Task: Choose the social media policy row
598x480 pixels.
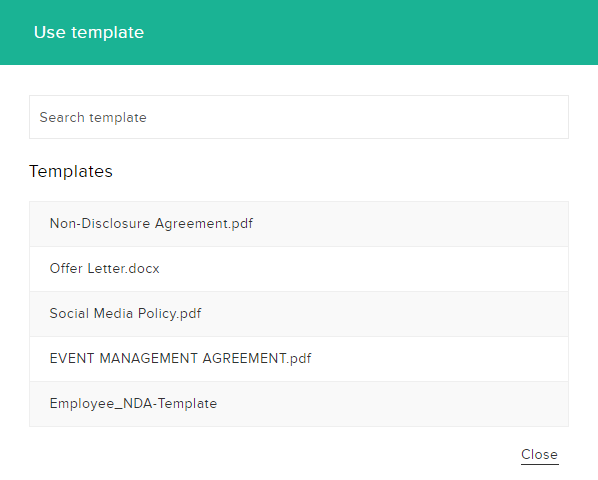Action: tap(299, 314)
